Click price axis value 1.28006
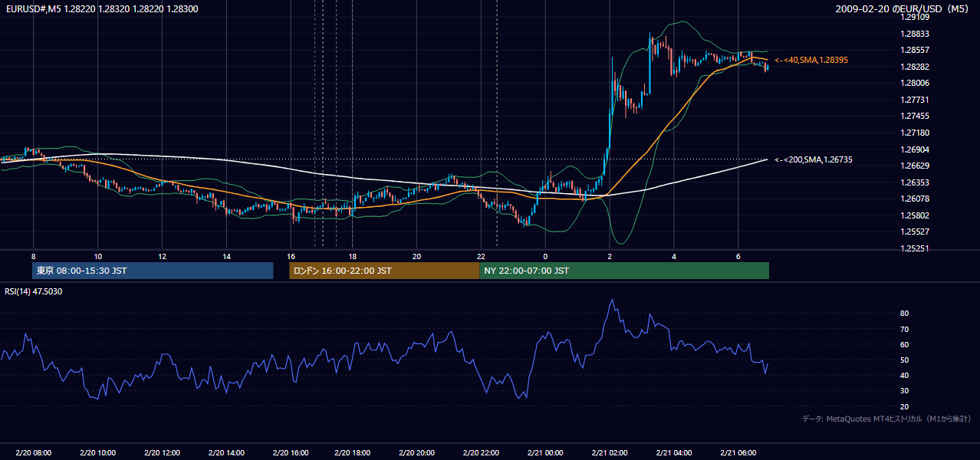This screenshot has height=460, width=980. click(x=915, y=83)
